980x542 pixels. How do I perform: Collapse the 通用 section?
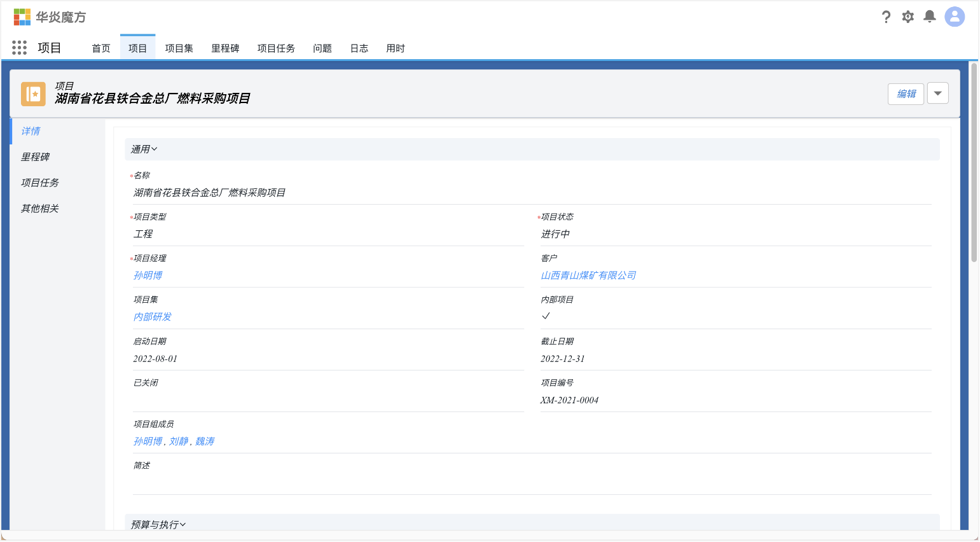click(x=144, y=149)
